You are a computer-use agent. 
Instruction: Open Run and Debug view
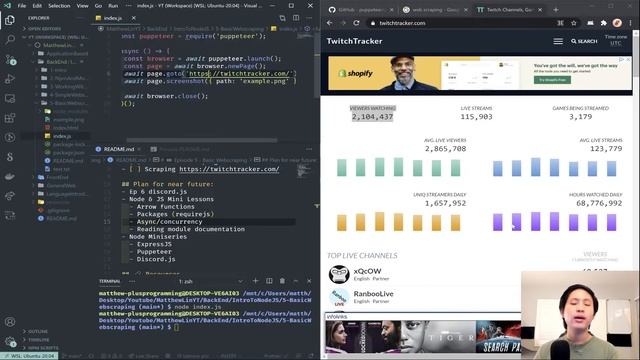click(10, 79)
